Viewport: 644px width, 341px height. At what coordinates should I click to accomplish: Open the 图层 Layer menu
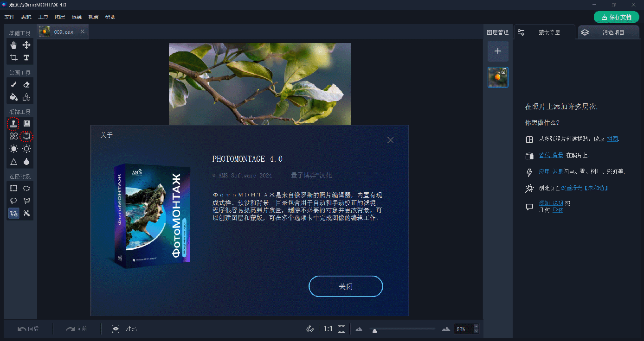point(60,17)
